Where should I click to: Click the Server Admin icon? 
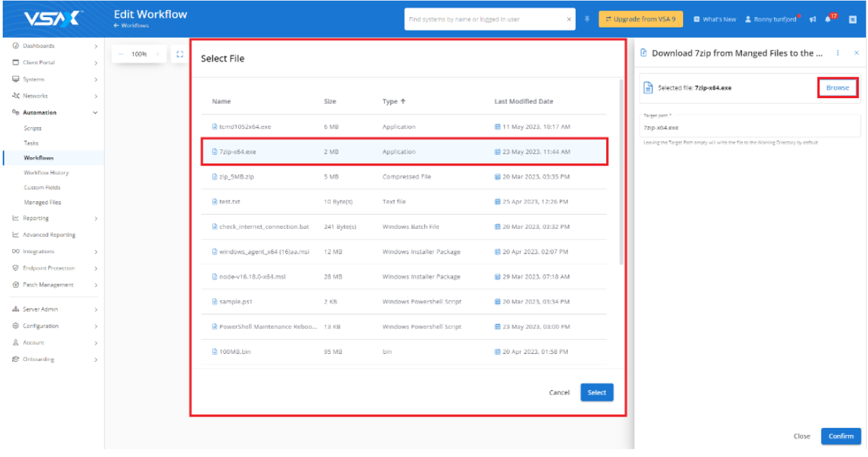click(16, 309)
